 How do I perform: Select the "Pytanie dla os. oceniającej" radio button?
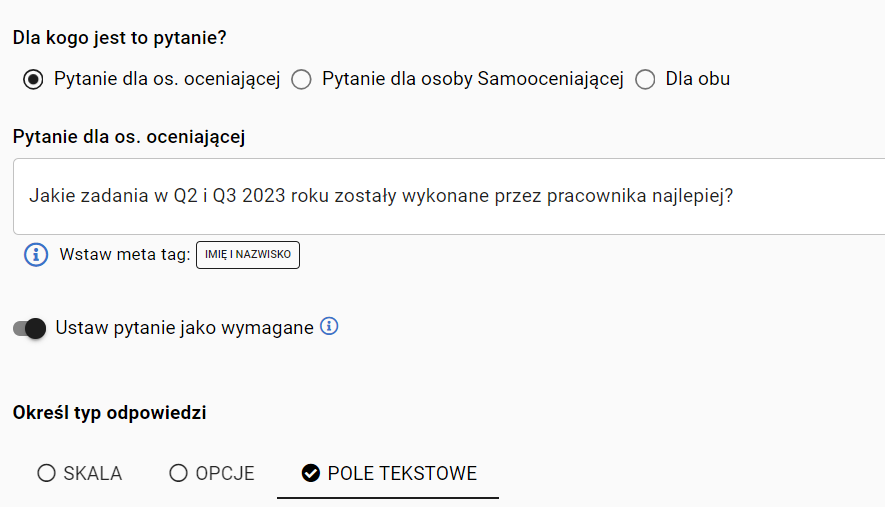(33, 79)
